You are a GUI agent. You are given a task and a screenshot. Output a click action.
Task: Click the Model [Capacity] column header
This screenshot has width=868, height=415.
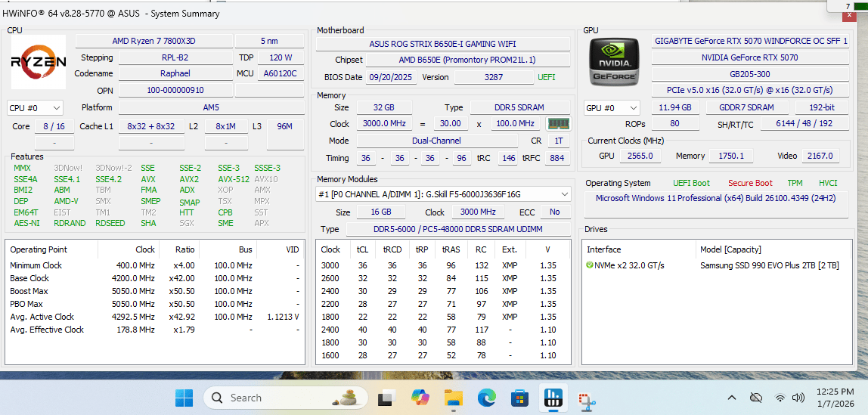point(773,249)
